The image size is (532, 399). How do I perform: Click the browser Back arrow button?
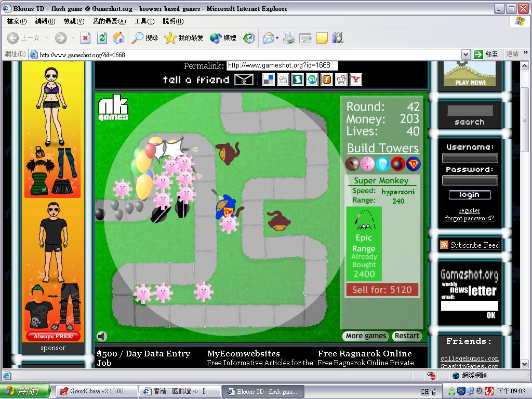click(x=13, y=37)
